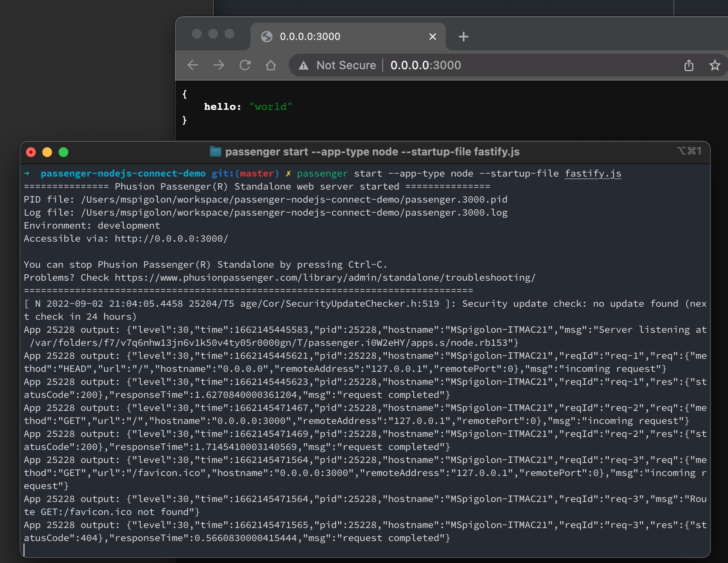Open a new browser tab

click(463, 37)
